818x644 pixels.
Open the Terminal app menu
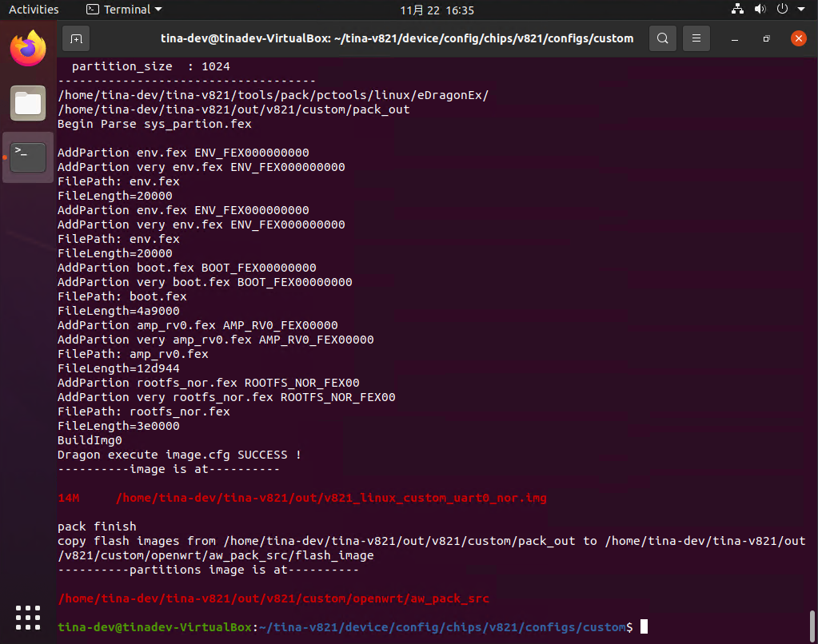[x=124, y=10]
